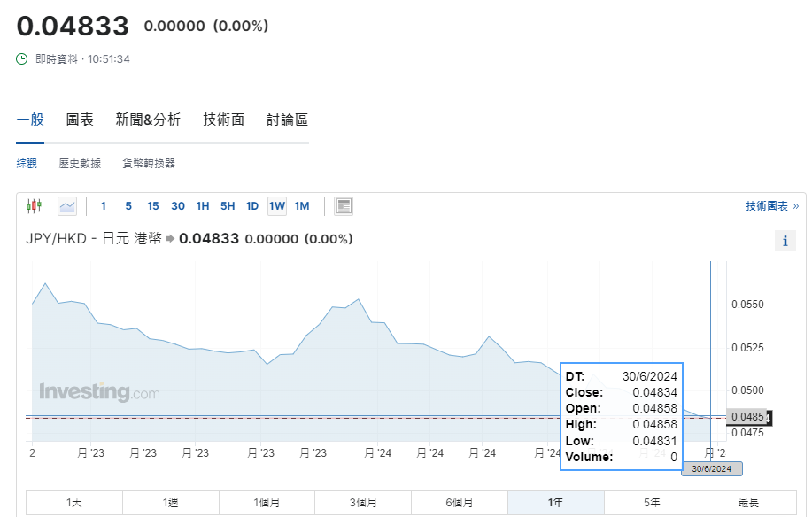Select the 1M monthly interval
This screenshot has width=812, height=517.
click(x=302, y=206)
